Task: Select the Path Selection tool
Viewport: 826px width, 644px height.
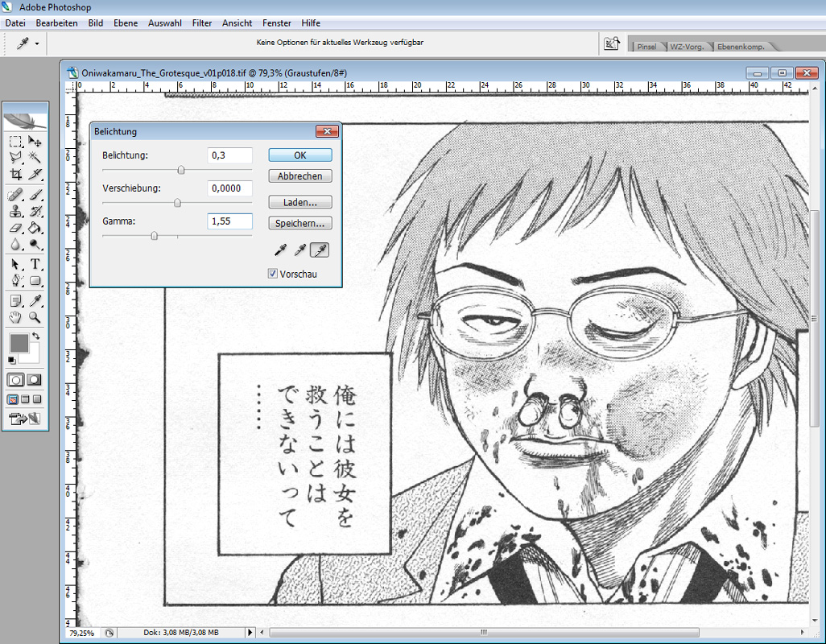Action: pos(16,264)
